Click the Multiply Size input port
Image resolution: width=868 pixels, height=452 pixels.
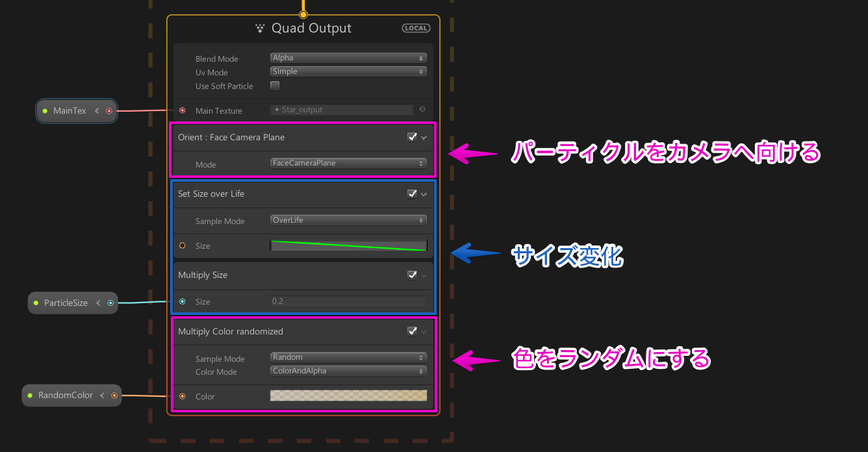(x=182, y=301)
